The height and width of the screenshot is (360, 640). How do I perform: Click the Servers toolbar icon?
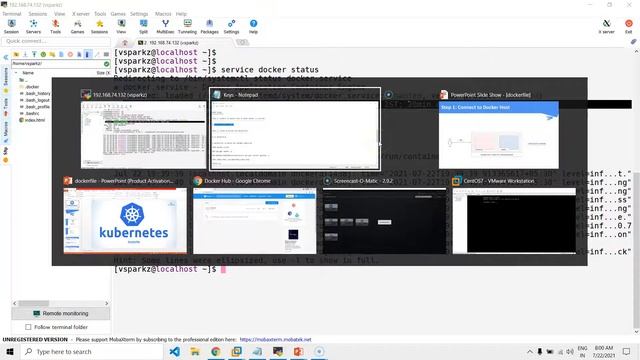[33, 27]
